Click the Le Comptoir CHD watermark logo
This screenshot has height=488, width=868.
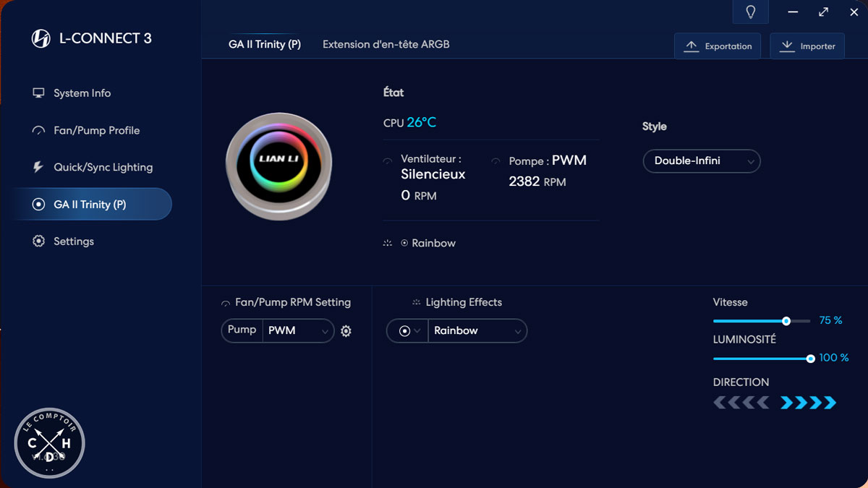point(50,442)
